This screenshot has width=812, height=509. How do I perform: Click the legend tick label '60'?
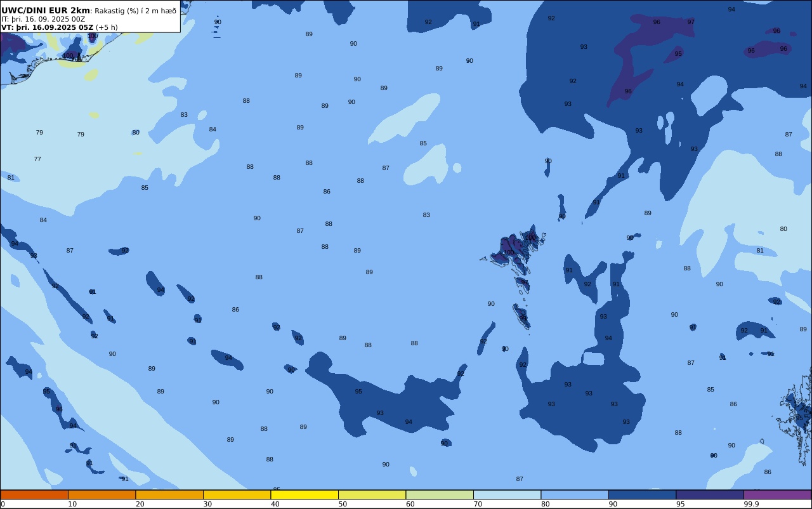[x=410, y=504]
